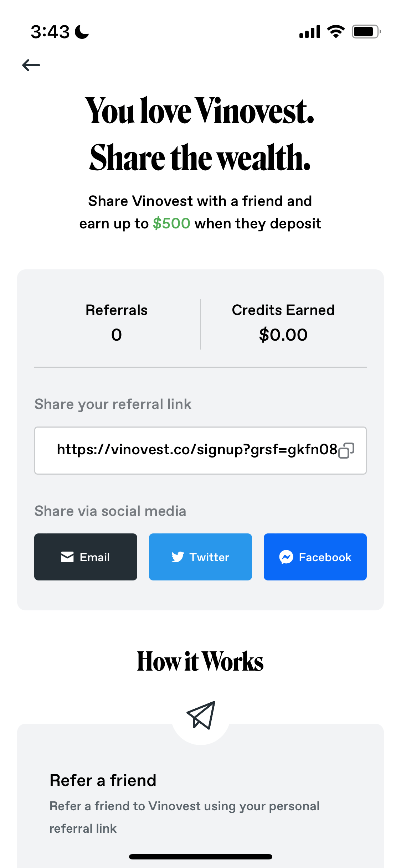Tap the Referrals count
401x868 pixels.
(117, 335)
